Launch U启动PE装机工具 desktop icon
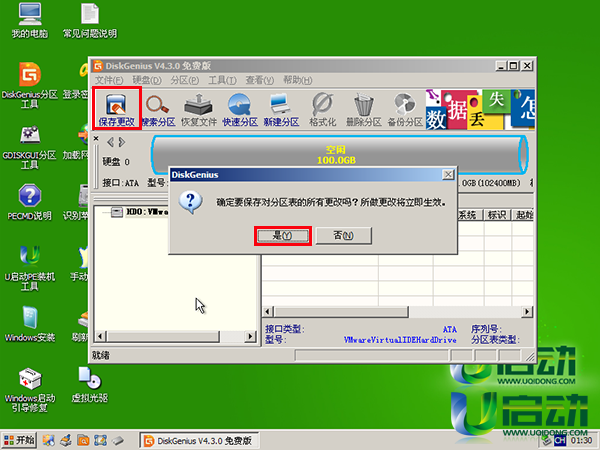The height and width of the screenshot is (450, 600). (x=29, y=268)
